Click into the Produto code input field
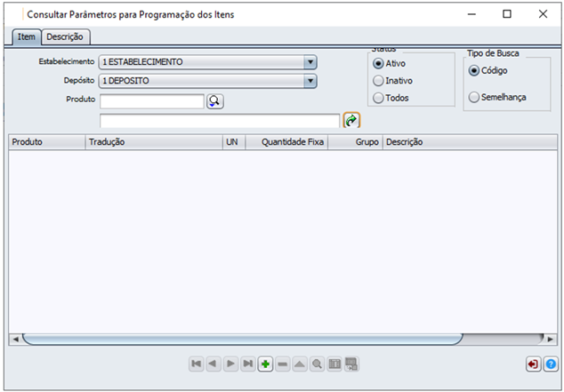Screen dimensions: 564x392 (152, 101)
